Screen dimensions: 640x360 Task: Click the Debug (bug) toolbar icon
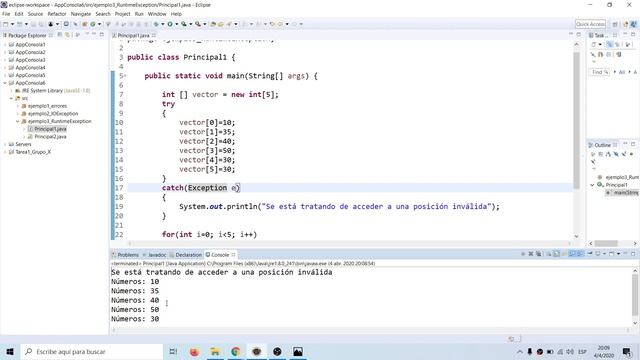pos(156,24)
